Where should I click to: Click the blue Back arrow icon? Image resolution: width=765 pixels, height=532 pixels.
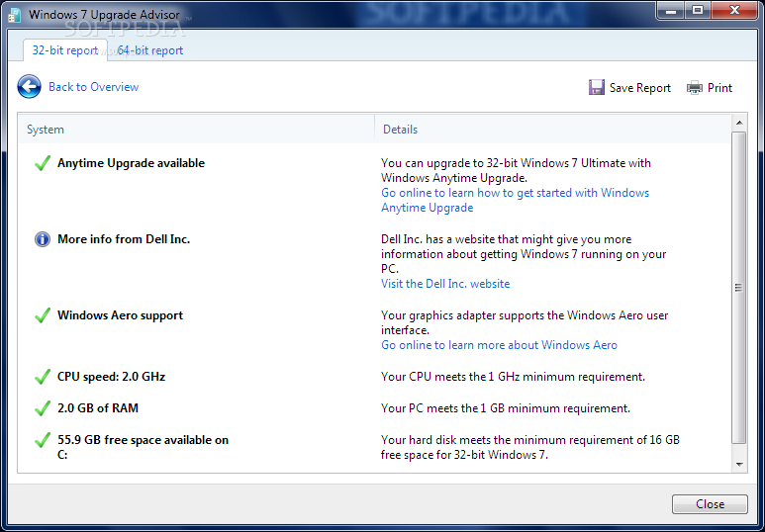coord(30,87)
